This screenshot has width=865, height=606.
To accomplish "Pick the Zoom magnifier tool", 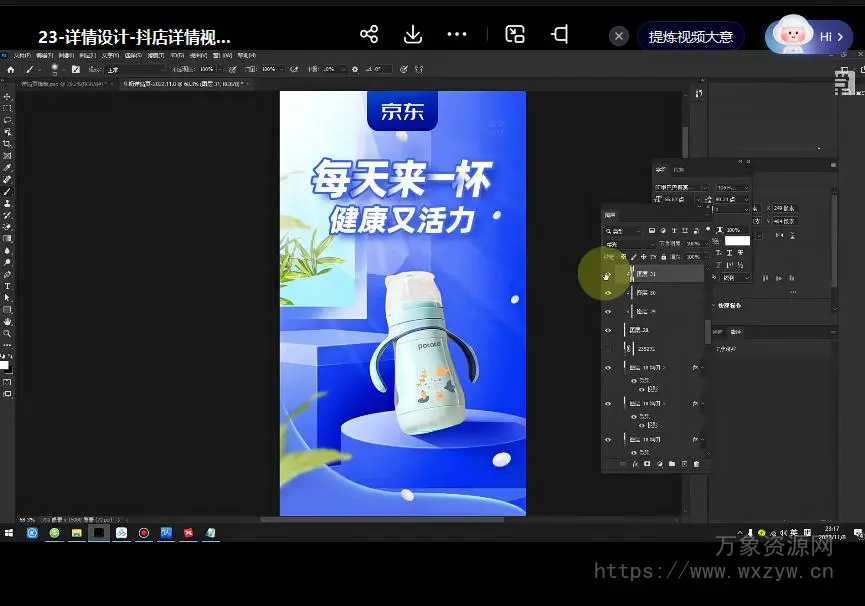I will tap(7, 333).
